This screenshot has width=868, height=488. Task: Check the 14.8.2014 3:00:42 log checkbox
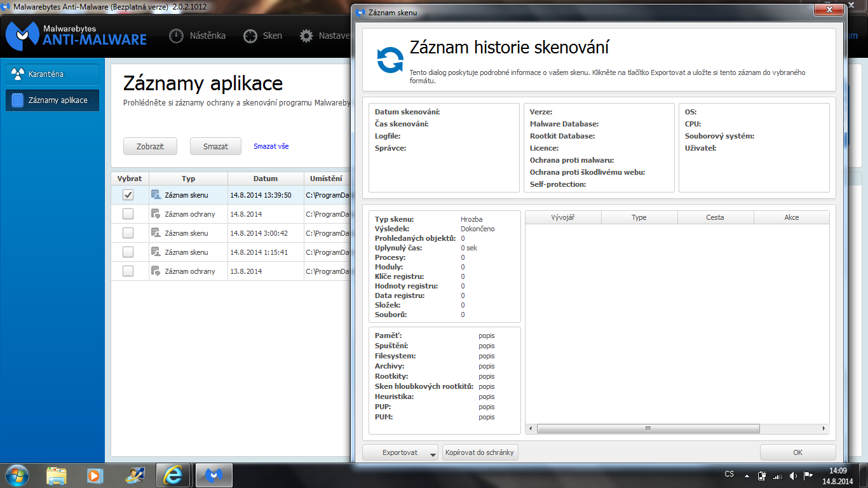tap(128, 233)
